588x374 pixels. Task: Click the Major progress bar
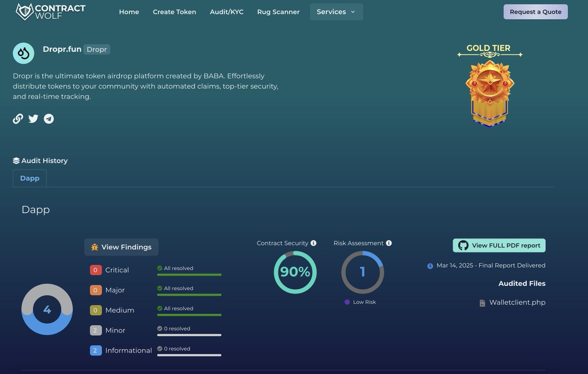[189, 295]
